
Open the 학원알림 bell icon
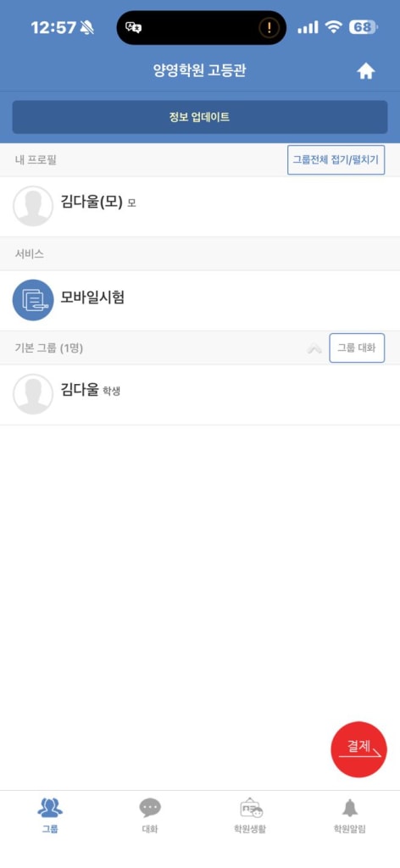pyautogui.click(x=350, y=808)
